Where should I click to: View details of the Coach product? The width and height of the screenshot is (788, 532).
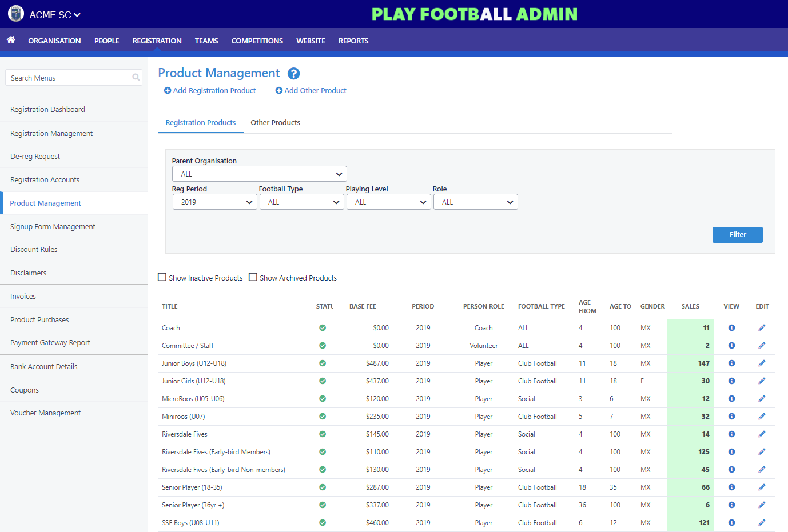point(731,327)
